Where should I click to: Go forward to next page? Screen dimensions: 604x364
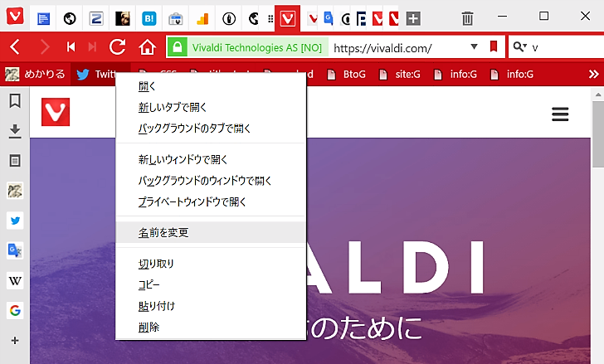point(45,47)
